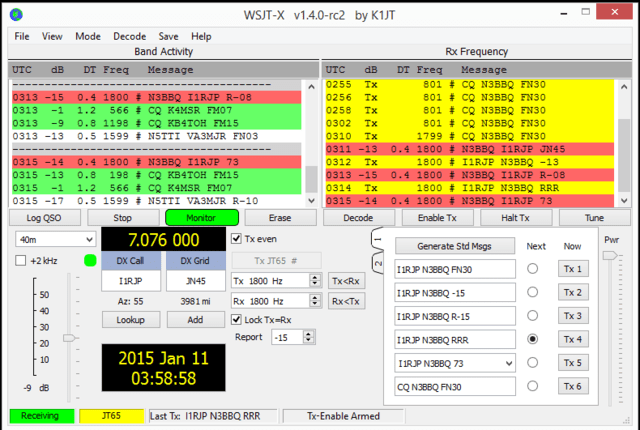The width and height of the screenshot is (640, 430).
Task: Click the Tx<Rx button
Action: coord(346,281)
